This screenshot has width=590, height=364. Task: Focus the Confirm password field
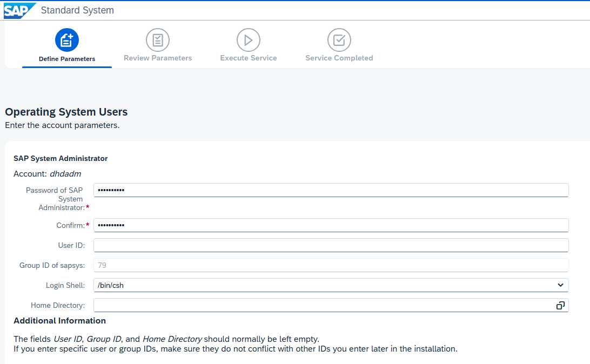tap(331, 225)
